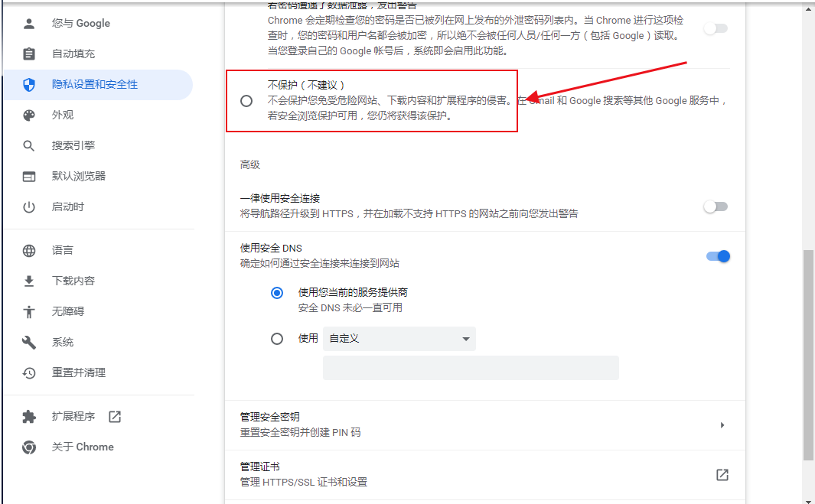Click the 管理安全密钥 row title
The image size is (815, 504).
coord(270,417)
